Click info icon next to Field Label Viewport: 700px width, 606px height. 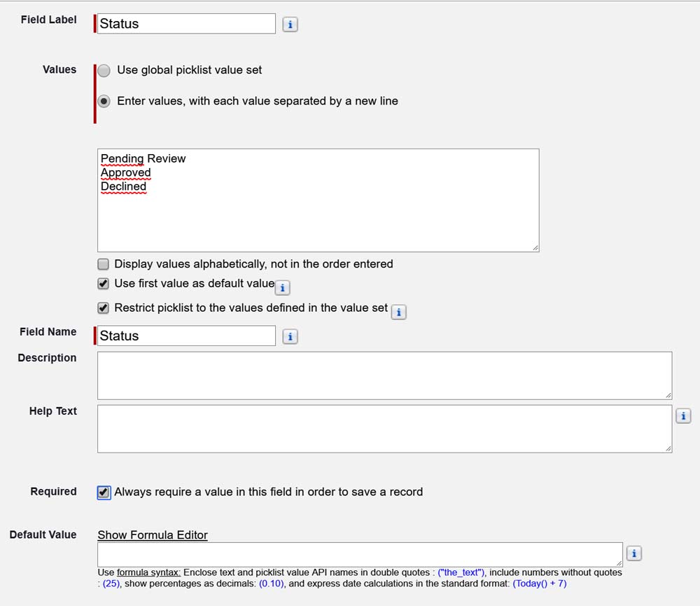tap(290, 25)
